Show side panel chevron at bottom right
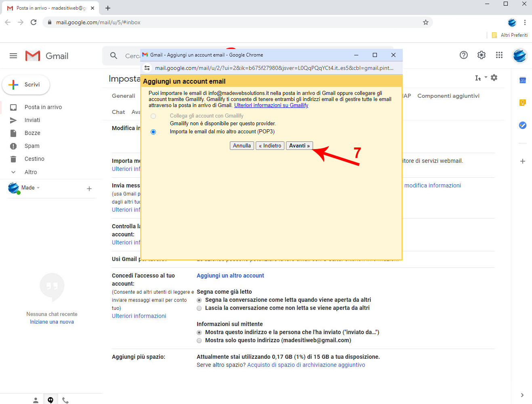 pyautogui.click(x=522, y=395)
